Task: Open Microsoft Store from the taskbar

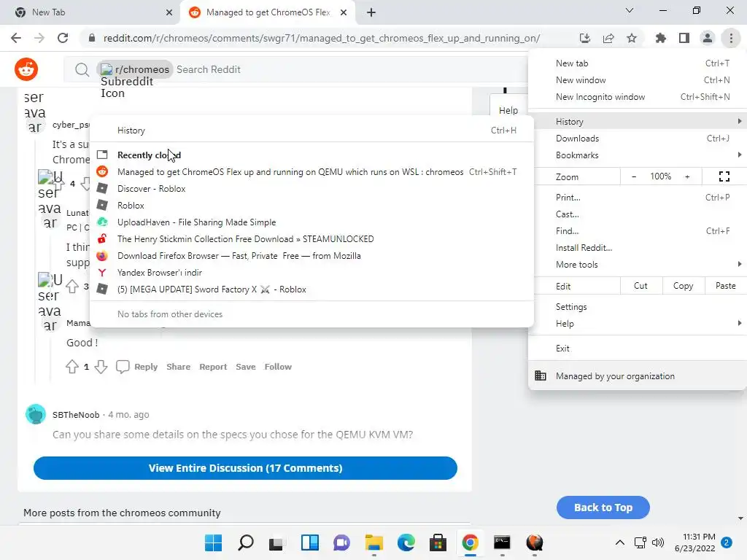Action: pos(438,542)
